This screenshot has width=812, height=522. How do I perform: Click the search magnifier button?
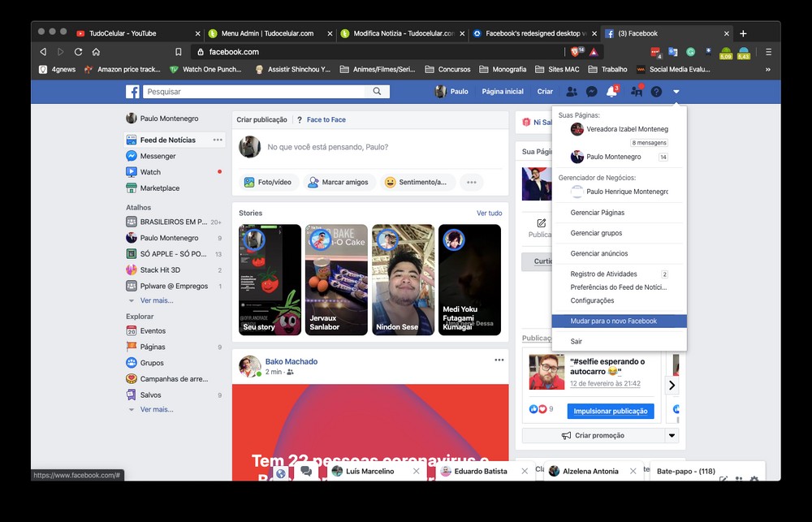point(377,92)
